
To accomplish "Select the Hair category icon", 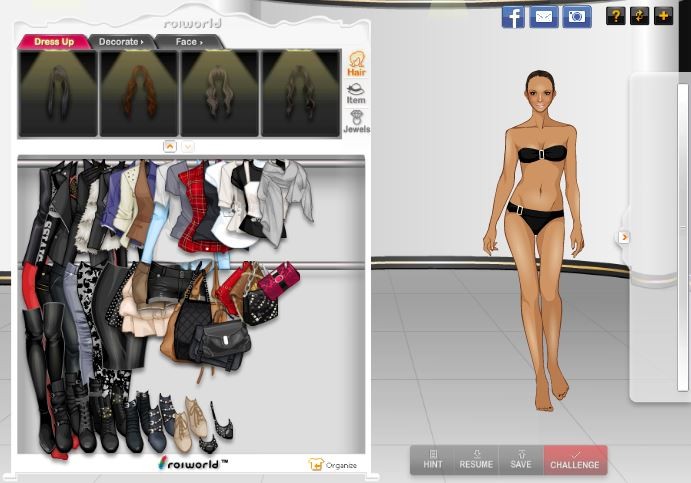I will coord(356,65).
